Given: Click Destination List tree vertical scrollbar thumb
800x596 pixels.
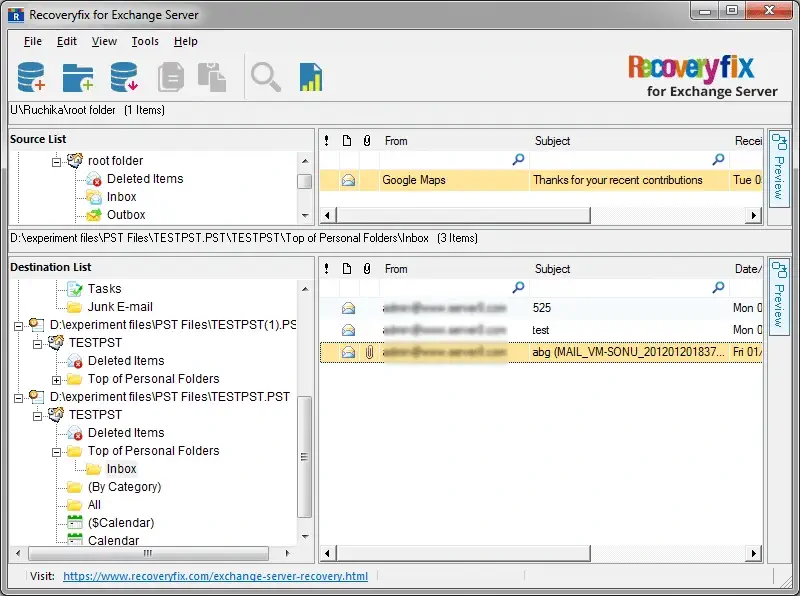Looking at the screenshot, I should (x=305, y=457).
